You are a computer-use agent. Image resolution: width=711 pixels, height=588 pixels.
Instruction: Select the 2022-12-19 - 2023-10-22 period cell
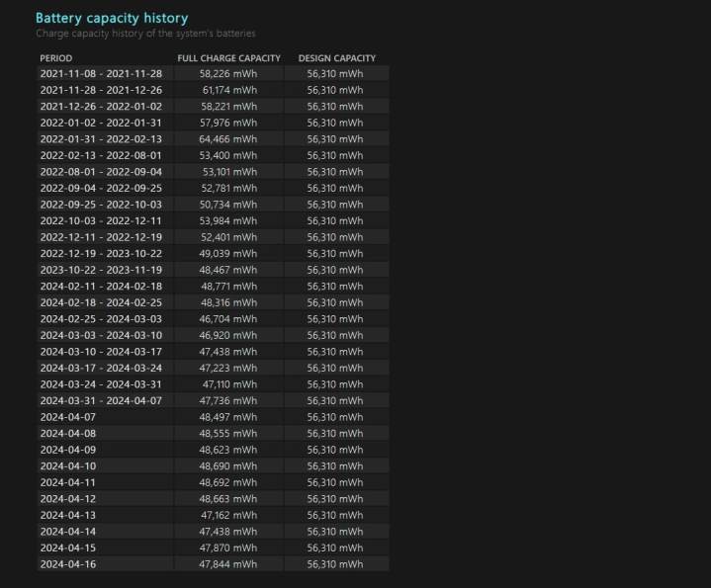pos(101,253)
